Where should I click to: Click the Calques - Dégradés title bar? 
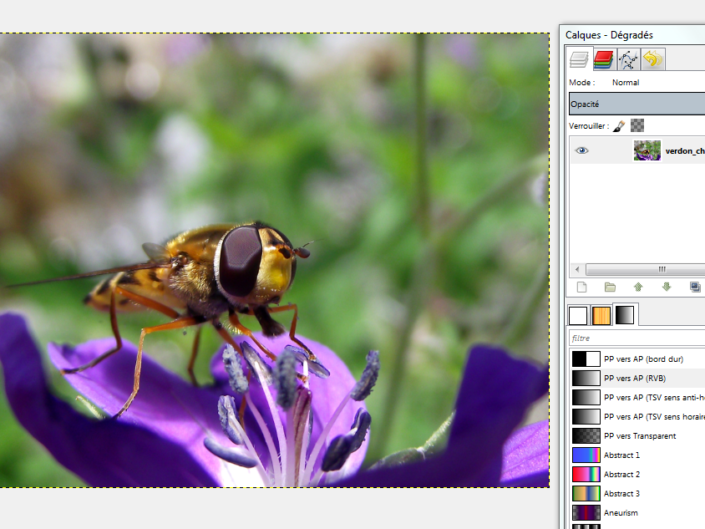click(633, 35)
